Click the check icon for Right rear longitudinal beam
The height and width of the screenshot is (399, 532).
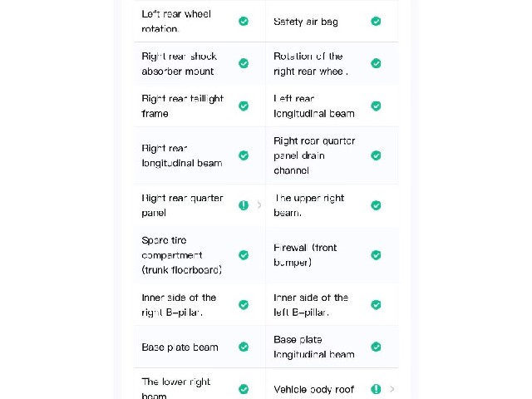244,155
